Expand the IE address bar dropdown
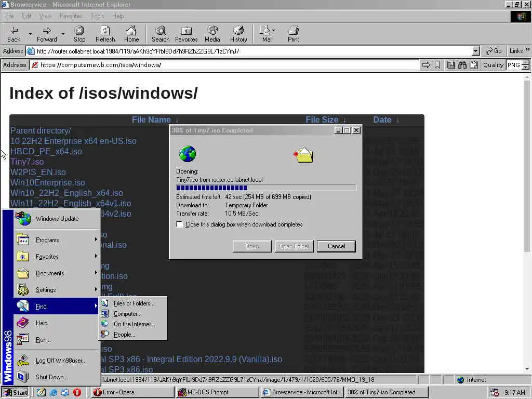 tap(476, 51)
